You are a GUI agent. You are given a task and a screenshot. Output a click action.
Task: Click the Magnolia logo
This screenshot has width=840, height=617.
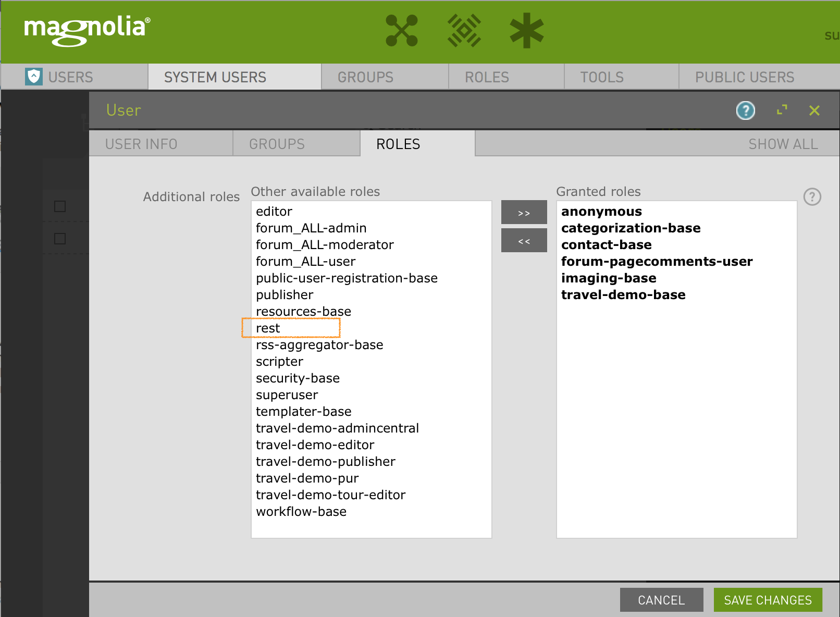click(87, 30)
